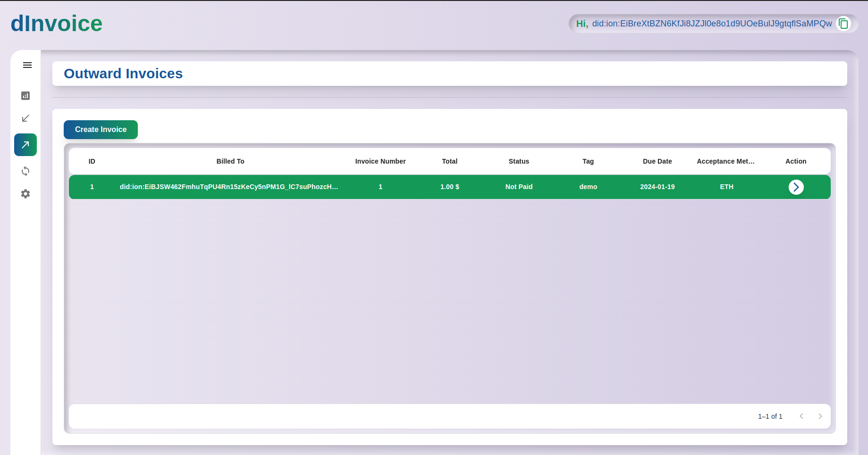The height and width of the screenshot is (455, 868).
Task: Sort by the ID column header
Action: pyautogui.click(x=92, y=161)
